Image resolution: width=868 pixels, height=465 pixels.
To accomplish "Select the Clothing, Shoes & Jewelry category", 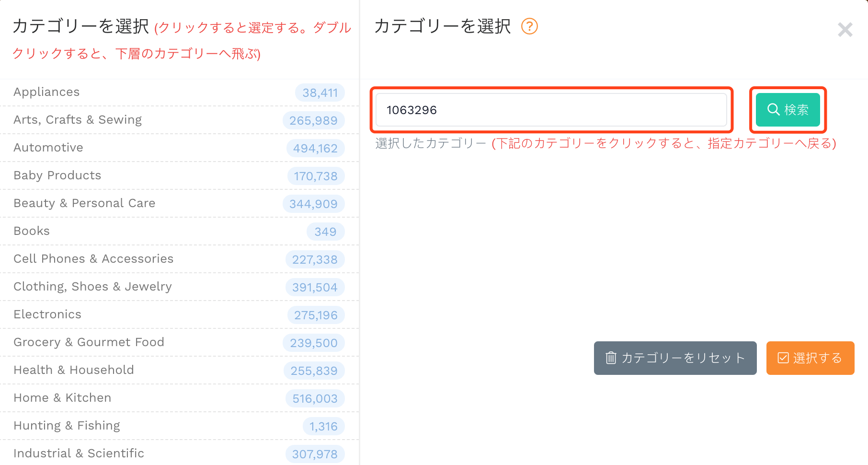I will tap(180, 287).
